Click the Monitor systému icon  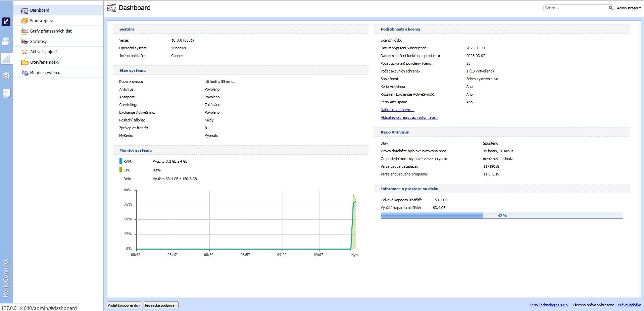(x=25, y=73)
